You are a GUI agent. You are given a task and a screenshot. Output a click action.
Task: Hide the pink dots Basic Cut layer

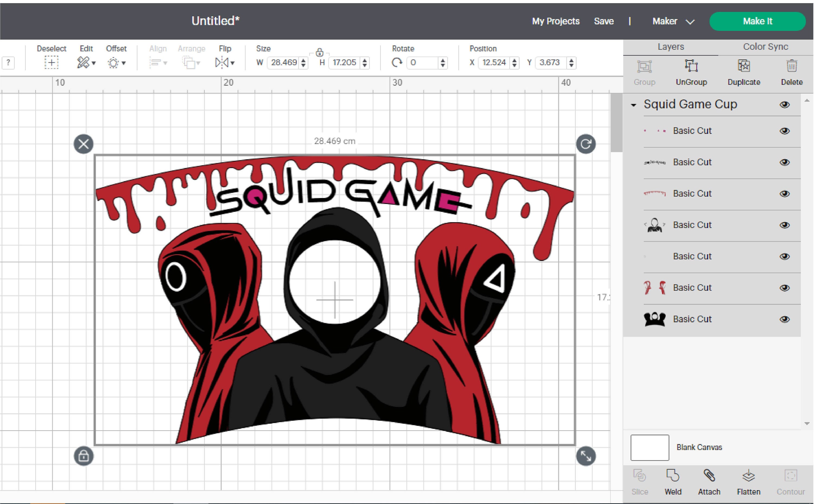pyautogui.click(x=785, y=131)
